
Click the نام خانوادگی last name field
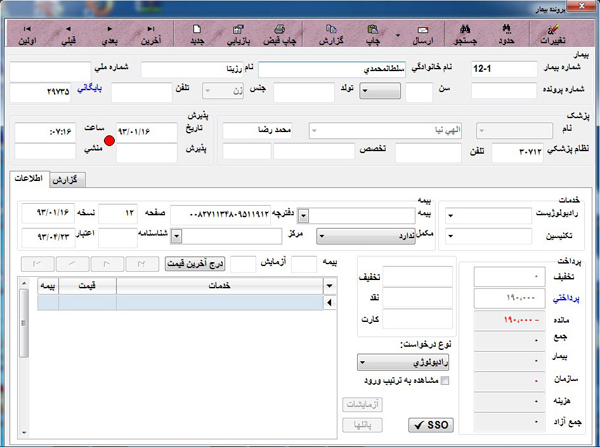(332, 70)
